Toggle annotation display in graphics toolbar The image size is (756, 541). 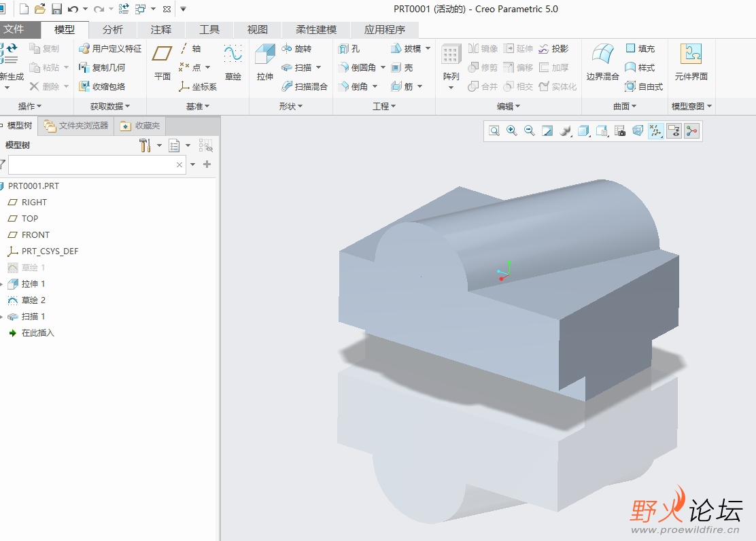point(674,130)
